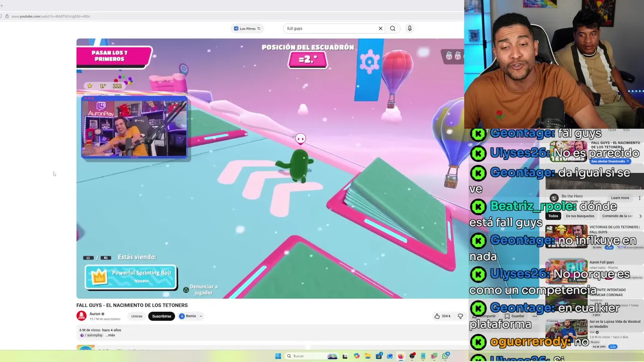Open Microsoft Store from the taskbar
The image size is (644, 362).
coord(379,356)
